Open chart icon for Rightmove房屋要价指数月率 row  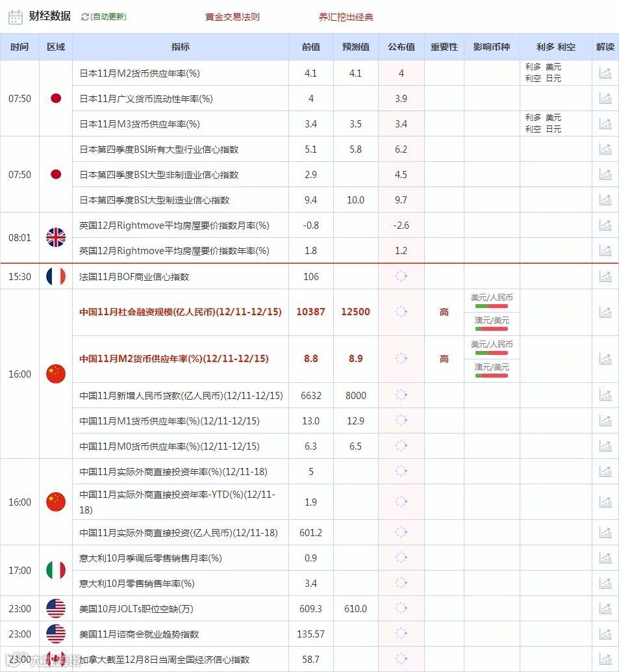pyautogui.click(x=605, y=225)
